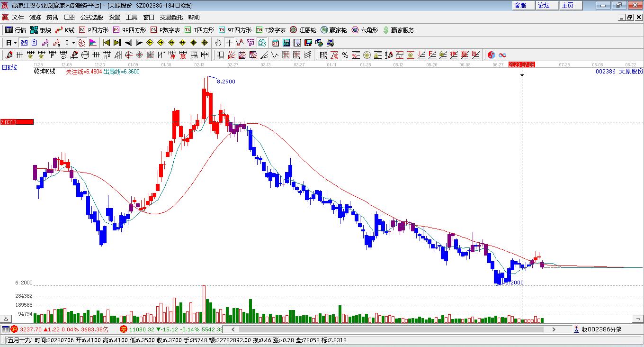Open the 9P四方形 tool
644x347 pixels.
pos(129,30)
